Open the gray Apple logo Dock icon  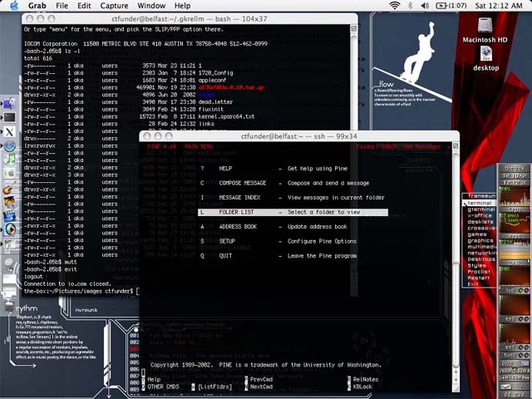click(x=9, y=174)
